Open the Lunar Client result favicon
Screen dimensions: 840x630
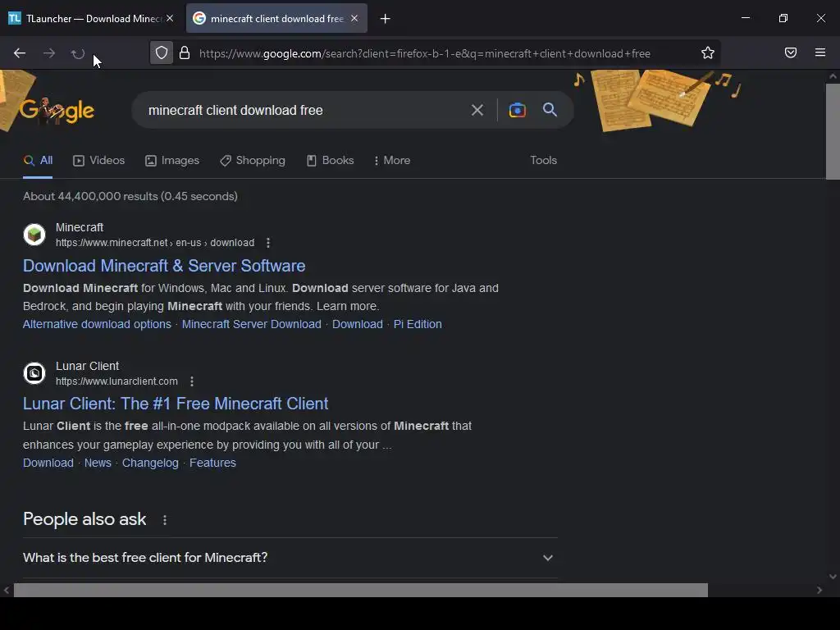34,373
